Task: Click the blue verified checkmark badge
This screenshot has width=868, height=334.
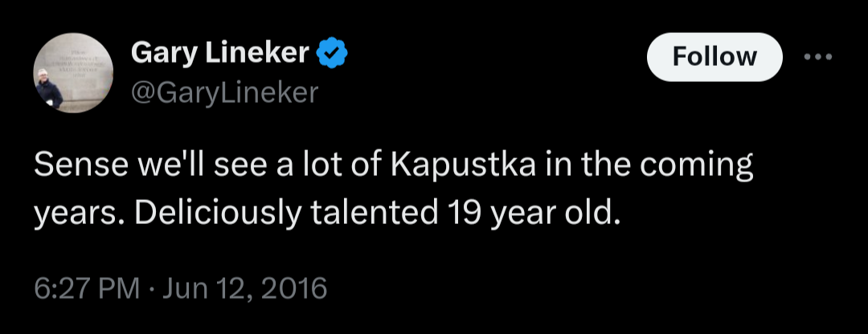Action: pos(332,55)
